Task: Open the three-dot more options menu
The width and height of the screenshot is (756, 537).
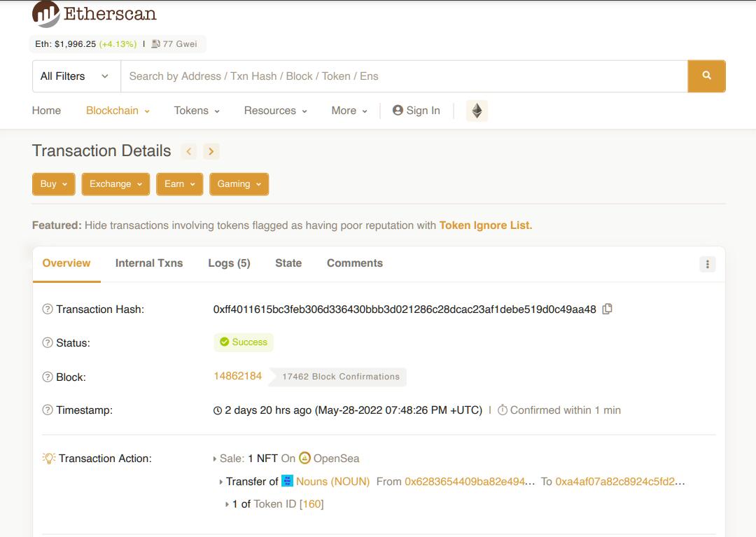Action: pyautogui.click(x=707, y=264)
